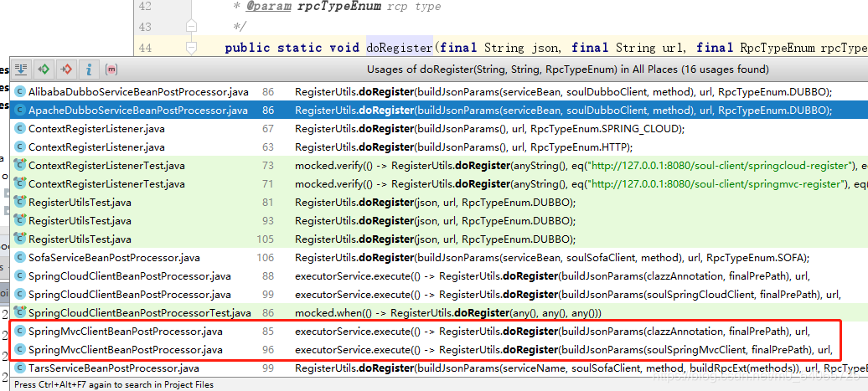This screenshot has height=391, width=868.
Task: Select ContextRegisterListenerTest.java springmvc-register file name
Action: 107,183
